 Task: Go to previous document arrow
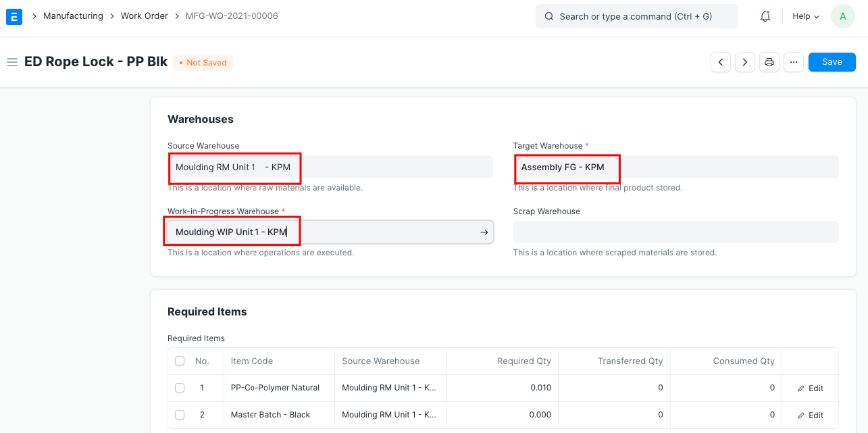[721, 62]
